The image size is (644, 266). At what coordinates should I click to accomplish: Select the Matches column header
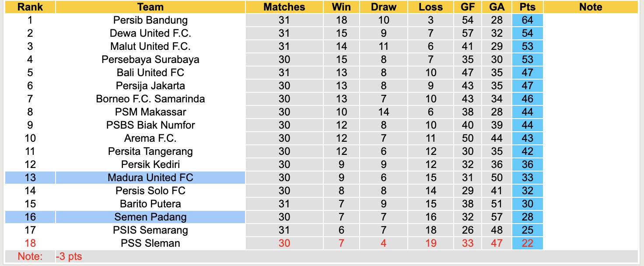284,7
